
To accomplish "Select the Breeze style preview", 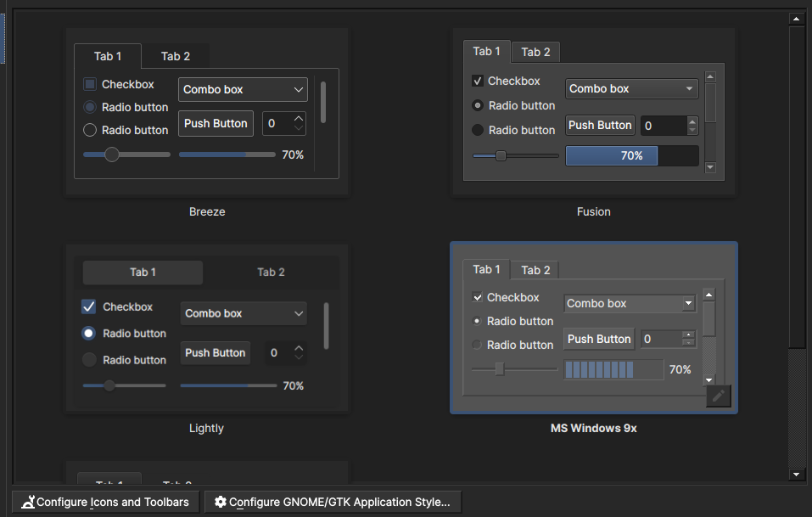I will [207, 112].
